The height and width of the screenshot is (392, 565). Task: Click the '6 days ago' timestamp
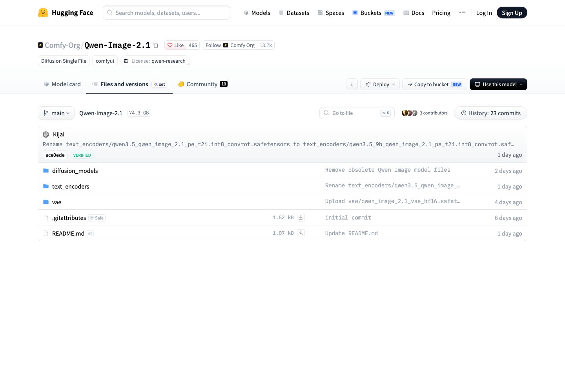tap(508, 218)
